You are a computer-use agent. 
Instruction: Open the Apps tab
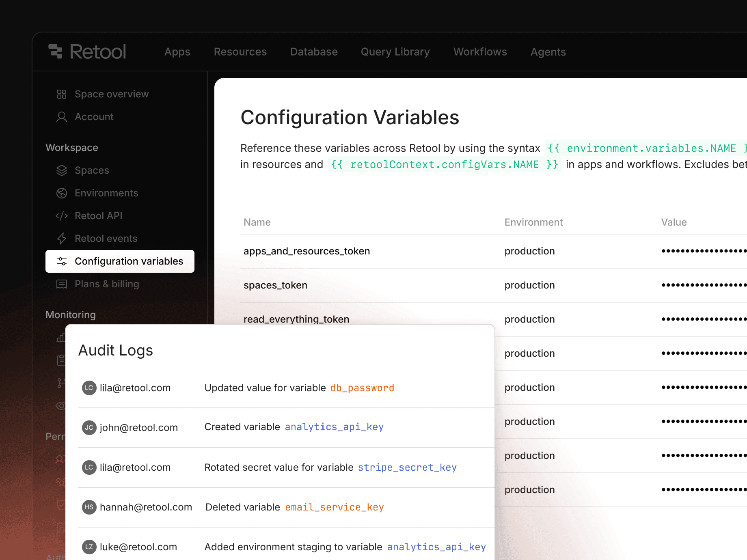pyautogui.click(x=177, y=52)
